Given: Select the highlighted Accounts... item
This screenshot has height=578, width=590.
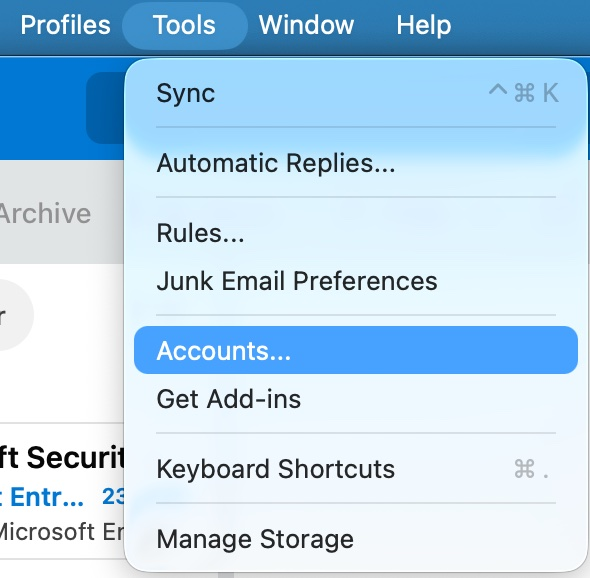Looking at the screenshot, I should pos(356,350).
